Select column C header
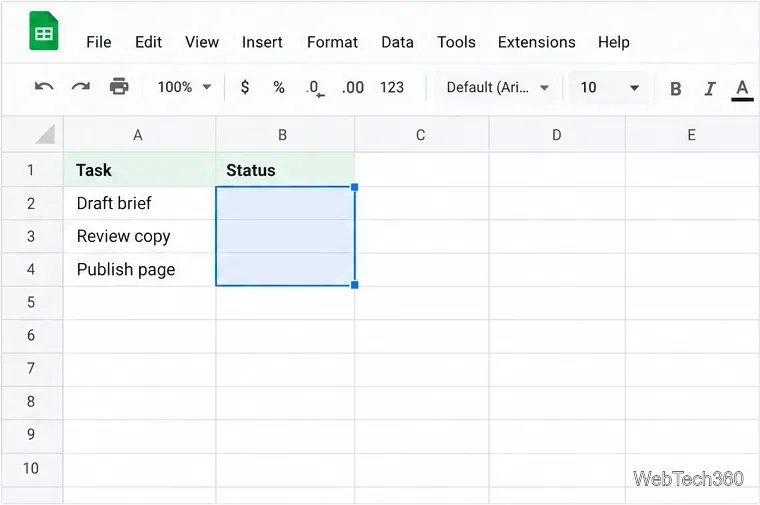760x505 pixels. pyautogui.click(x=422, y=135)
